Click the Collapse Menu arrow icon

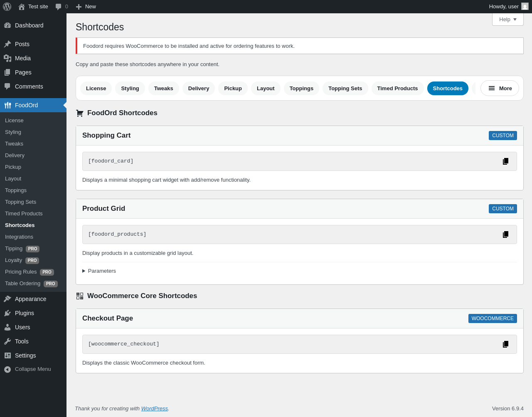7,369
